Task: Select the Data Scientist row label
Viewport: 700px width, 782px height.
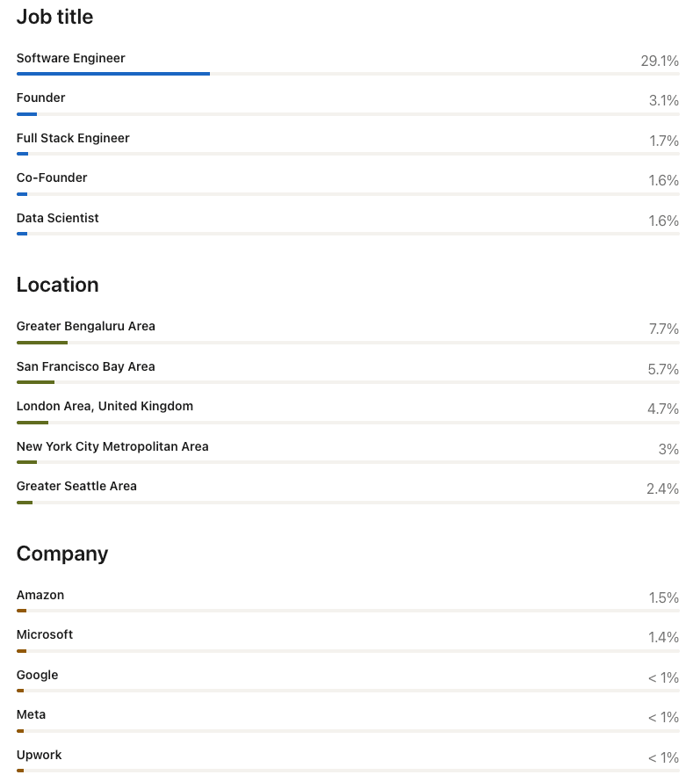Action: 57,218
